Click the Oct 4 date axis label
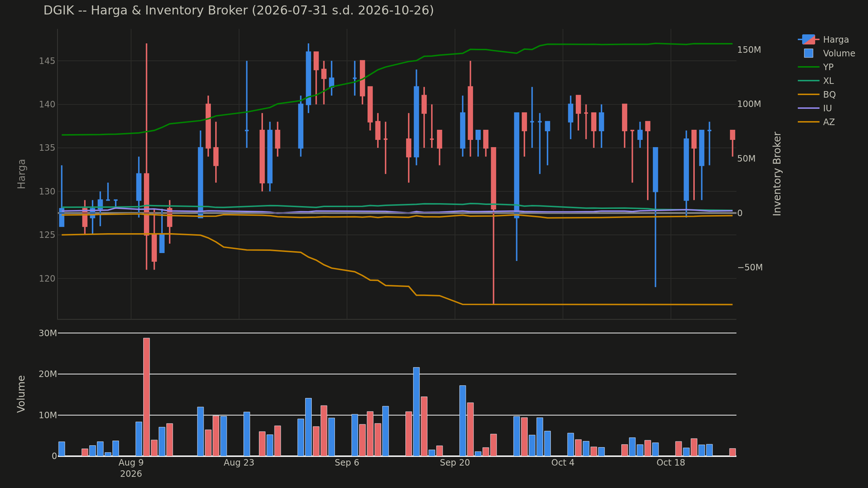The width and height of the screenshot is (868, 488). click(x=563, y=463)
